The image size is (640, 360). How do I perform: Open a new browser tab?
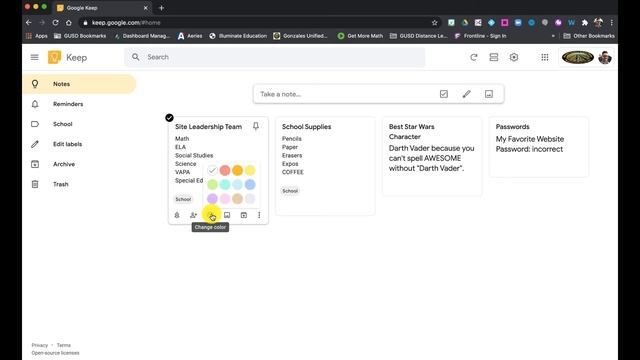161,8
